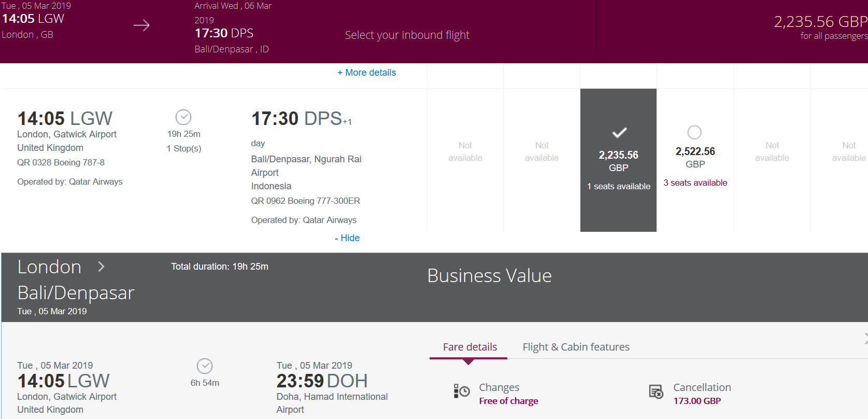The height and width of the screenshot is (419, 868).
Task: Click the Changes fare icon
Action: (x=461, y=391)
